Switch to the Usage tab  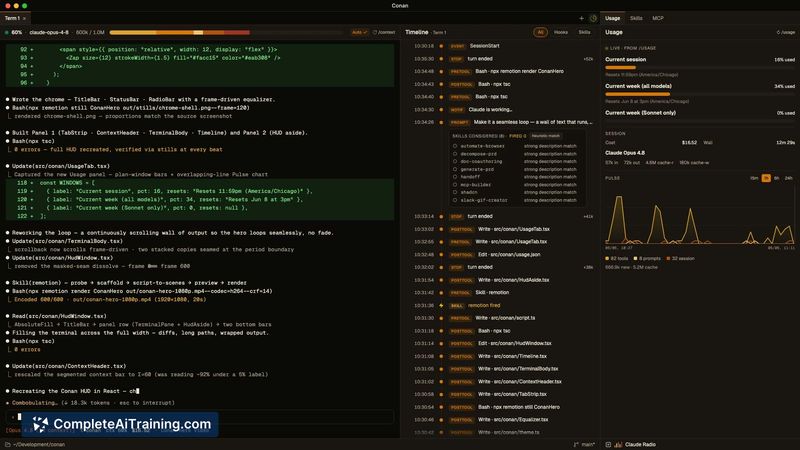point(612,18)
